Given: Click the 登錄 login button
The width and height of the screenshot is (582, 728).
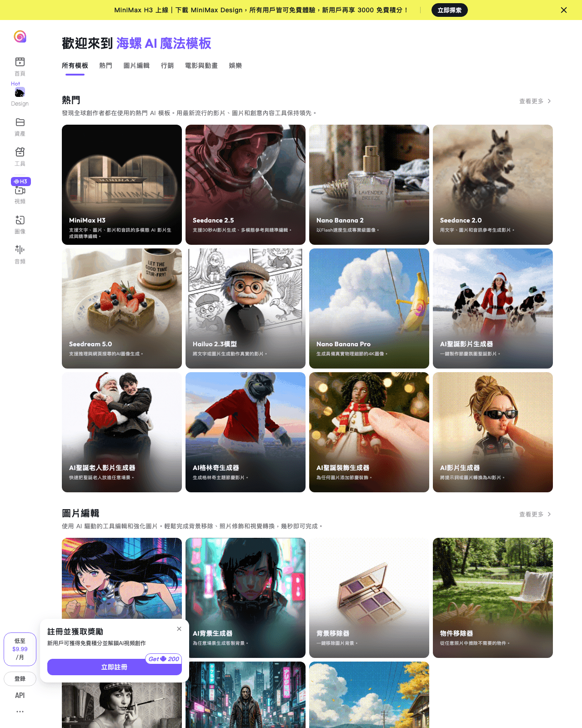Looking at the screenshot, I should click(20, 679).
